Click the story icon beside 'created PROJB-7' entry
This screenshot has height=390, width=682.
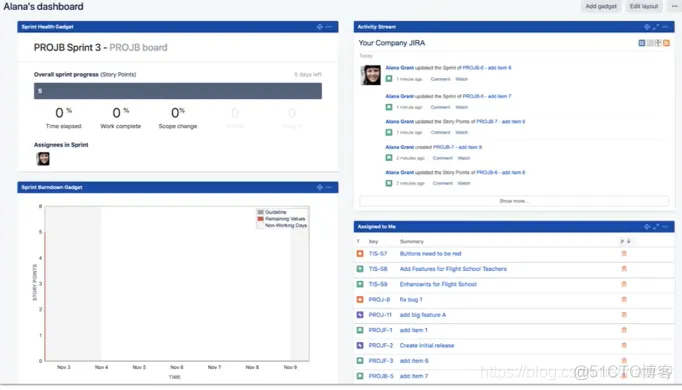[x=389, y=158]
